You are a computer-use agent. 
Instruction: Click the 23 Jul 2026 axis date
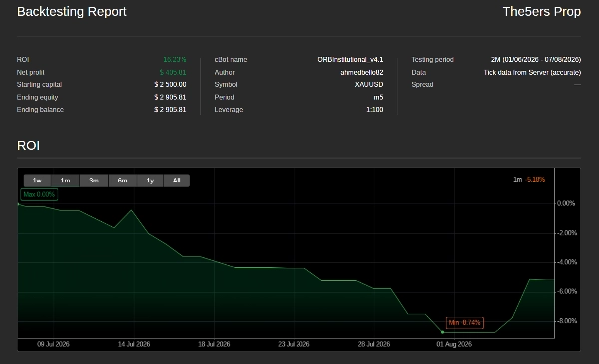coord(294,344)
